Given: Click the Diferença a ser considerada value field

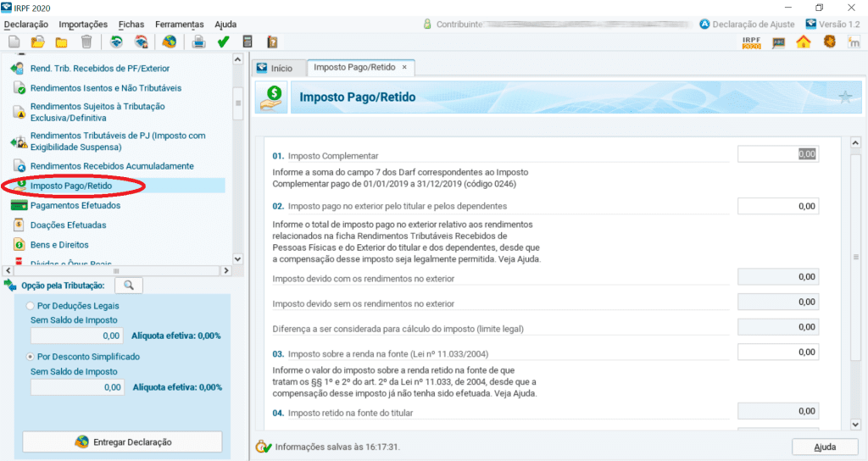Looking at the screenshot, I should [x=778, y=327].
